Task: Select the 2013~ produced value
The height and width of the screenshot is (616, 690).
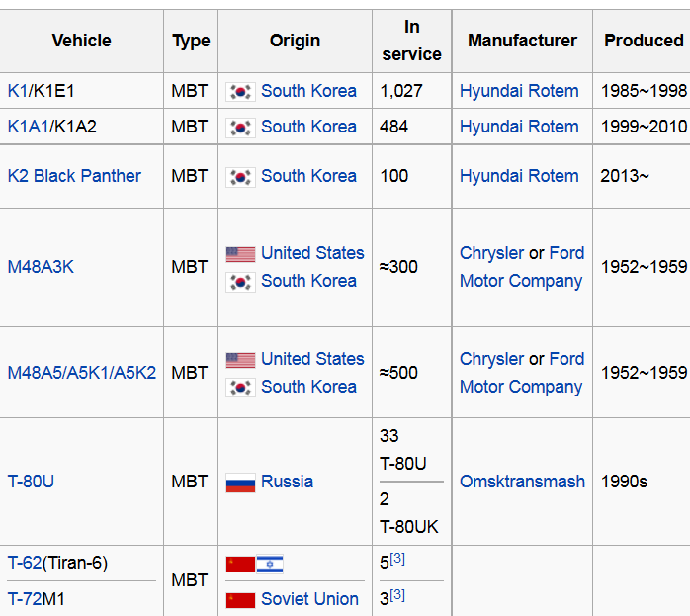Action: [x=625, y=176]
